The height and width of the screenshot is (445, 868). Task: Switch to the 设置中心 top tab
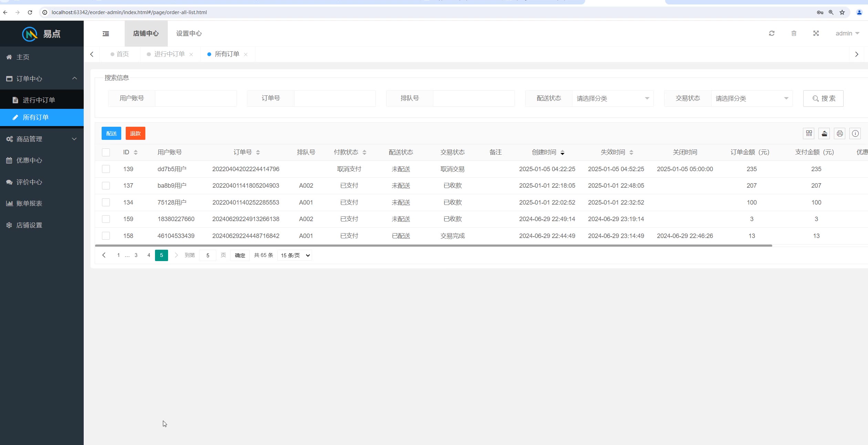[189, 33]
